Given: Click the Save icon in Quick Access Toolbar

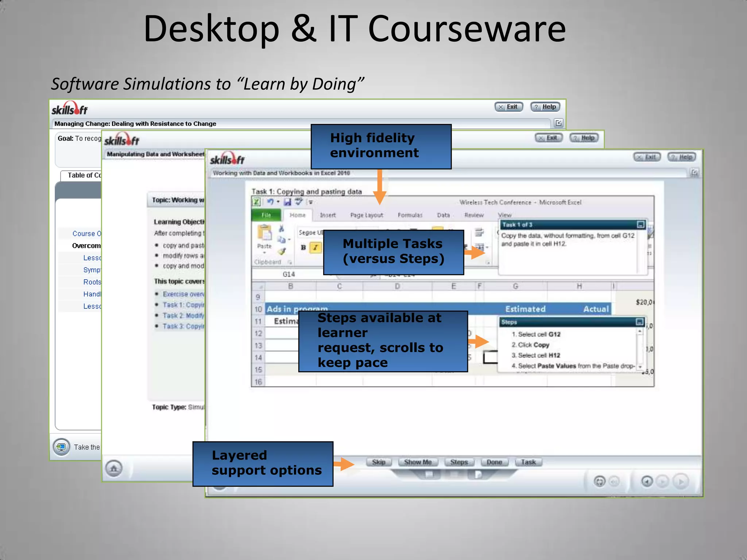Looking at the screenshot, I should pos(287,202).
